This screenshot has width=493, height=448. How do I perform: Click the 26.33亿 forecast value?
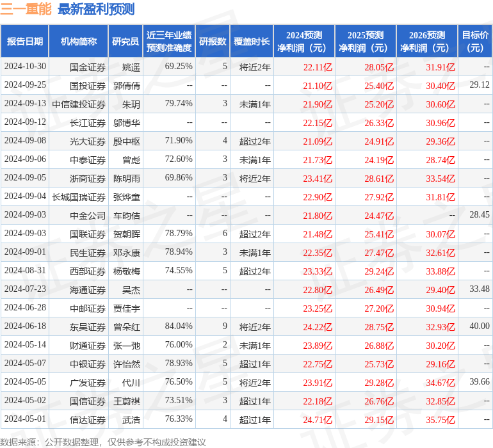click(379, 123)
